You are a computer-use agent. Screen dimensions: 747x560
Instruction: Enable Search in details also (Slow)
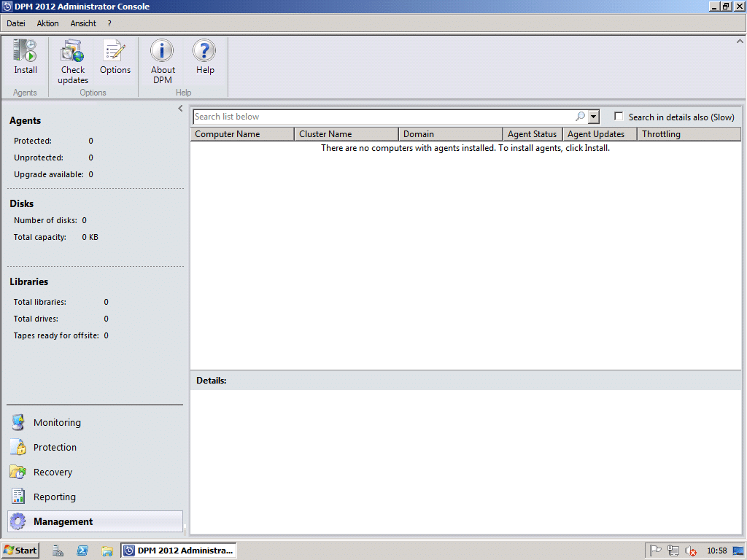619,116
